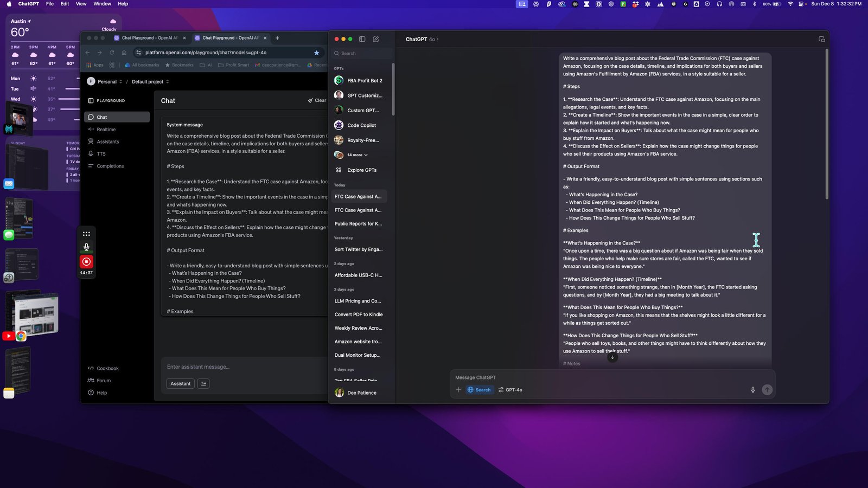Screen dimensions: 868x488
Task: Click the Clear button in Playground chat
Action: 317,100
